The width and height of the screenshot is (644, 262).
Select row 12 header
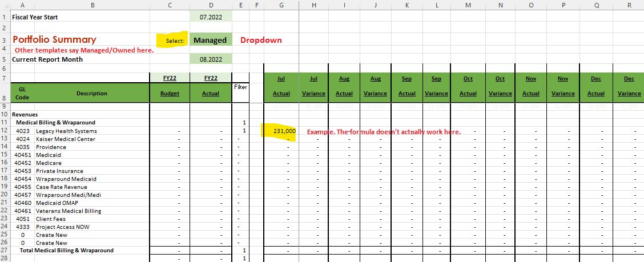tap(5, 131)
